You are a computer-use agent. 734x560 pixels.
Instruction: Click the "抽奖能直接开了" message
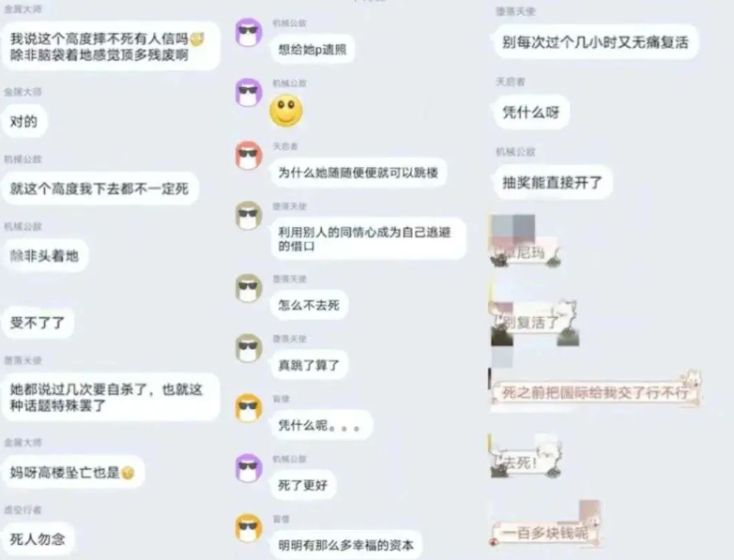[553, 183]
